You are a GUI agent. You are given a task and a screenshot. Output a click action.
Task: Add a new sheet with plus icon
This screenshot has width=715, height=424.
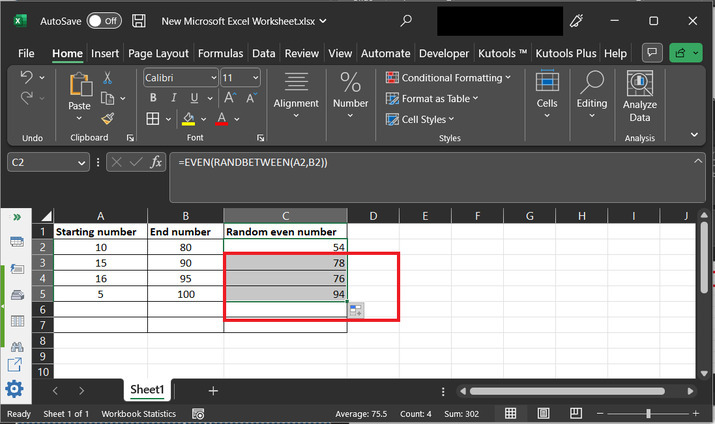213,390
